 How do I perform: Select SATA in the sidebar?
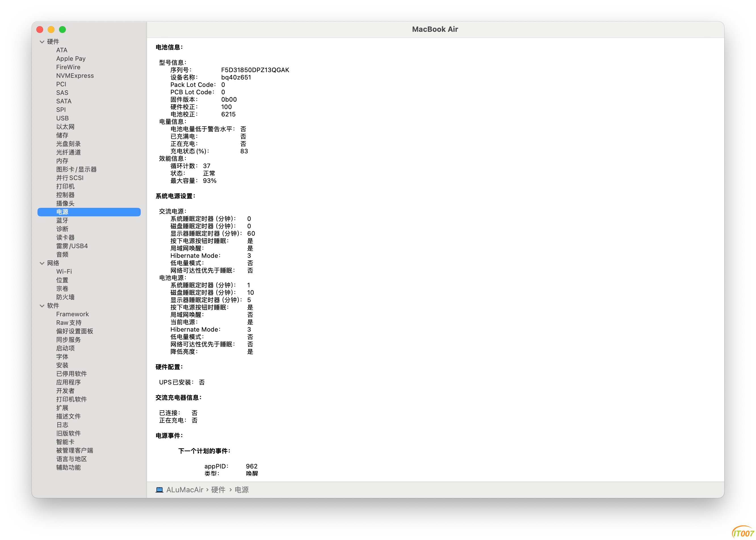[x=64, y=101]
